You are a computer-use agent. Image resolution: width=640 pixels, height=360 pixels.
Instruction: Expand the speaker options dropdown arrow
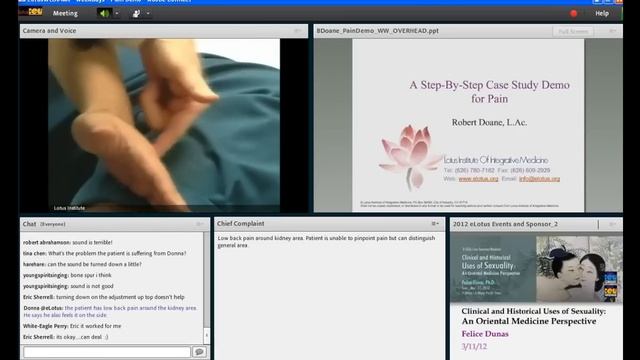coord(117,13)
